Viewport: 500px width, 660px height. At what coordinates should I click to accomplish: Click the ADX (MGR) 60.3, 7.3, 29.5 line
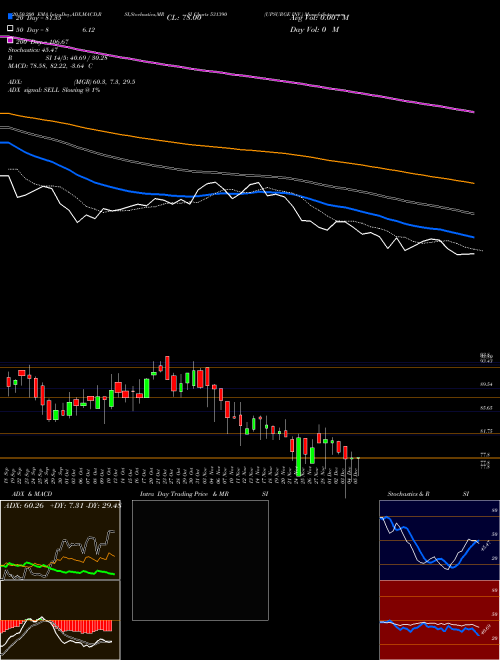(x=72, y=82)
